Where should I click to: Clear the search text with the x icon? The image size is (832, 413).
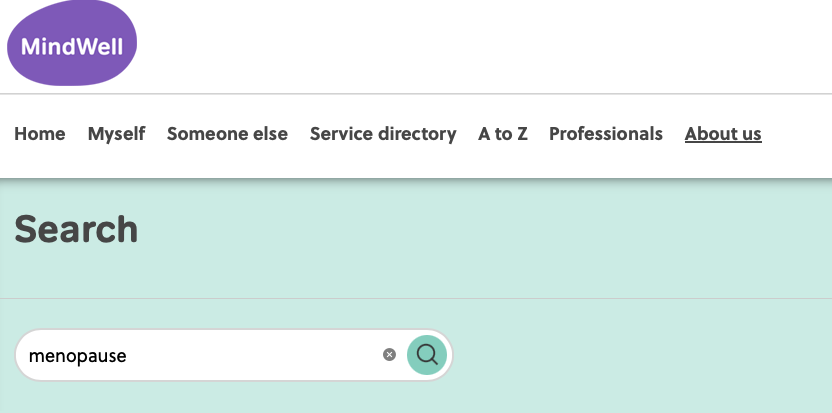pyautogui.click(x=389, y=355)
